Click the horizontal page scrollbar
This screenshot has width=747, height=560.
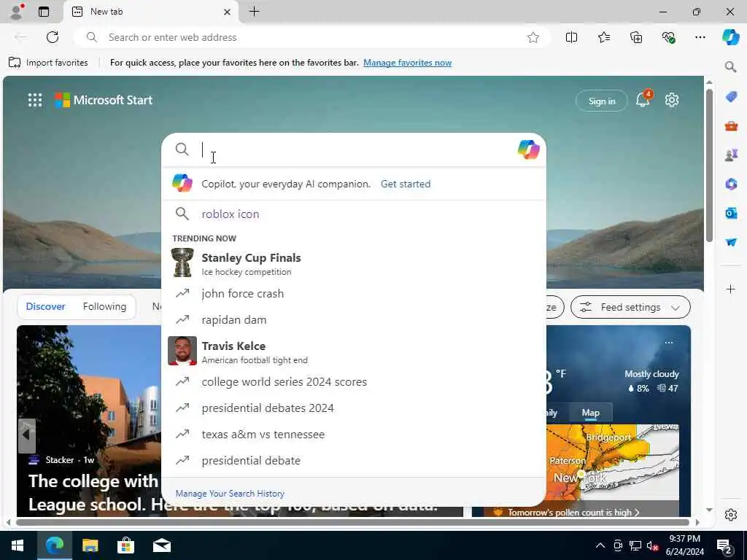352,522
